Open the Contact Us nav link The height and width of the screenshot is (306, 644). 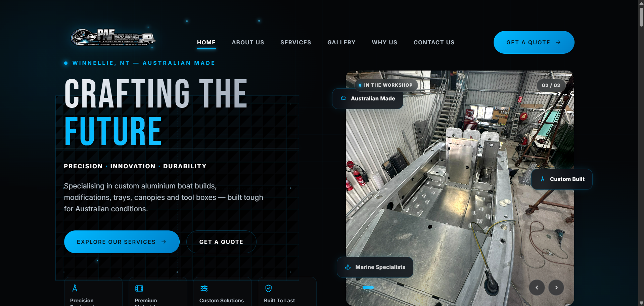[x=434, y=43]
